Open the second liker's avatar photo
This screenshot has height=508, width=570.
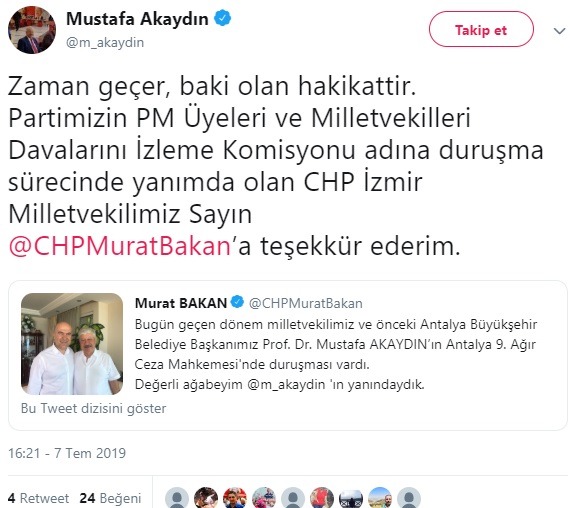pos(206,498)
